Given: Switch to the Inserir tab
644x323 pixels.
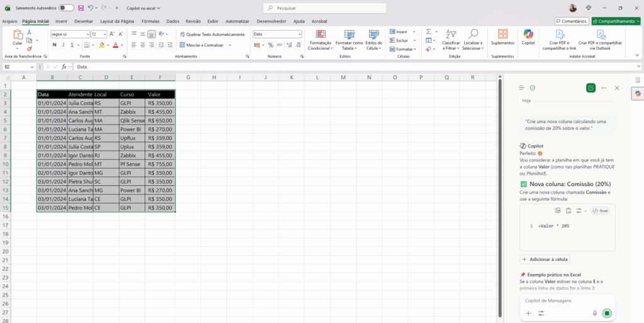Looking at the screenshot, I should (61, 21).
